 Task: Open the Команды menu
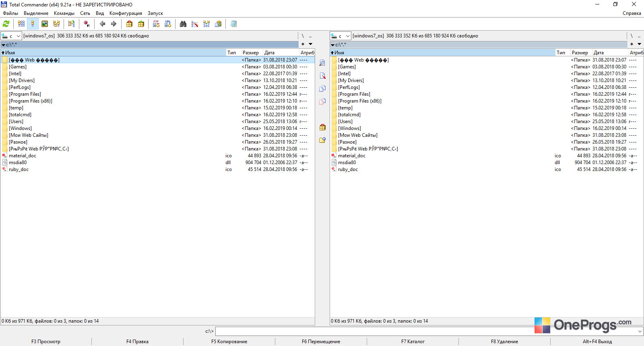[x=64, y=13]
